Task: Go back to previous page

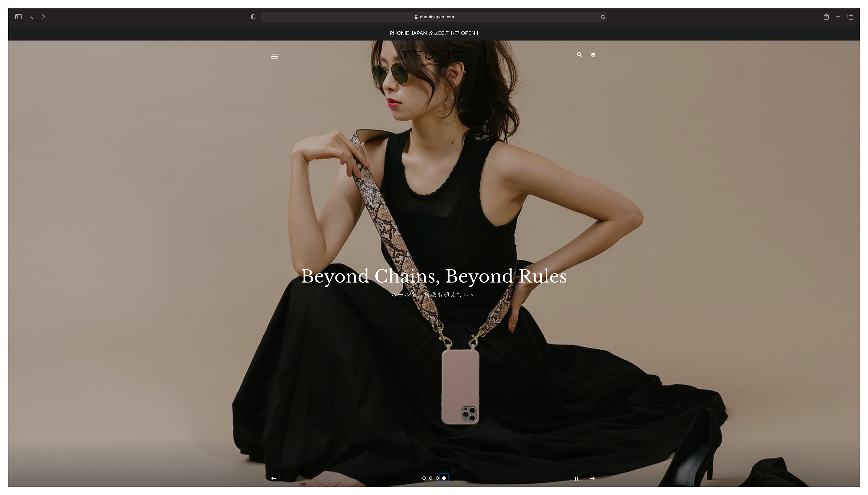Action: tap(32, 17)
